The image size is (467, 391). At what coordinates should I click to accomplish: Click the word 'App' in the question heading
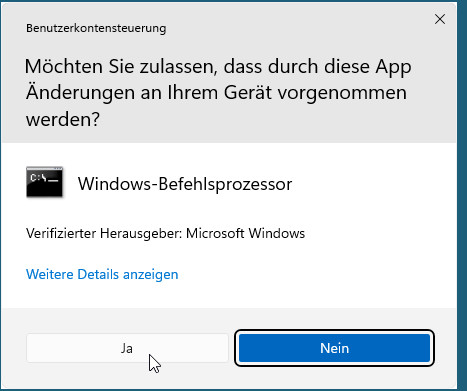394,67
